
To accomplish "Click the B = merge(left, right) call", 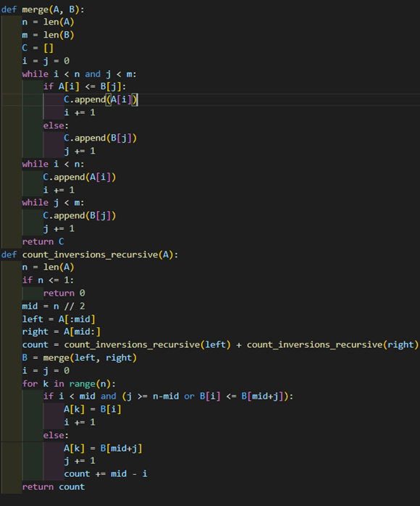I will pos(80,358).
